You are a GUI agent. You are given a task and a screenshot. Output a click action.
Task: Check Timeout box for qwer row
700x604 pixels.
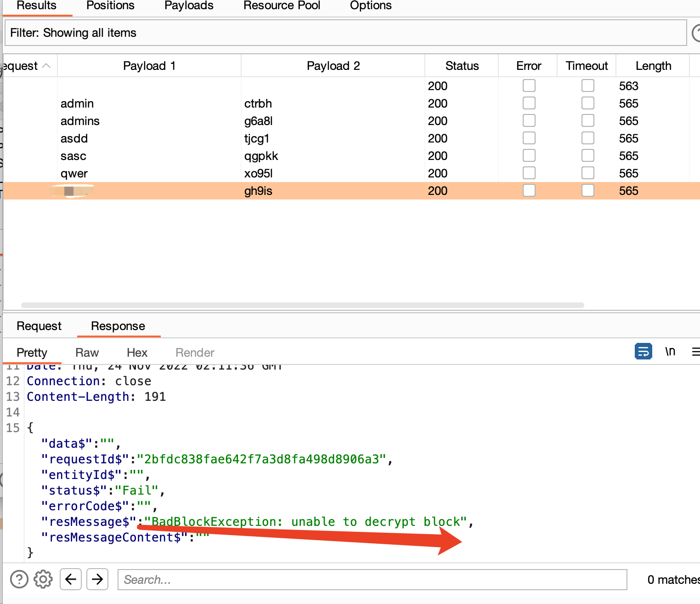pos(588,173)
